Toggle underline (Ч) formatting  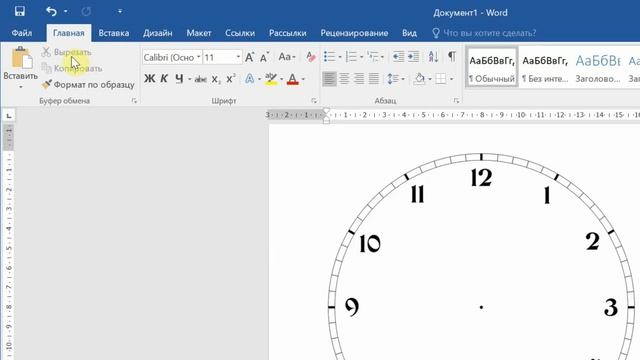(179, 79)
